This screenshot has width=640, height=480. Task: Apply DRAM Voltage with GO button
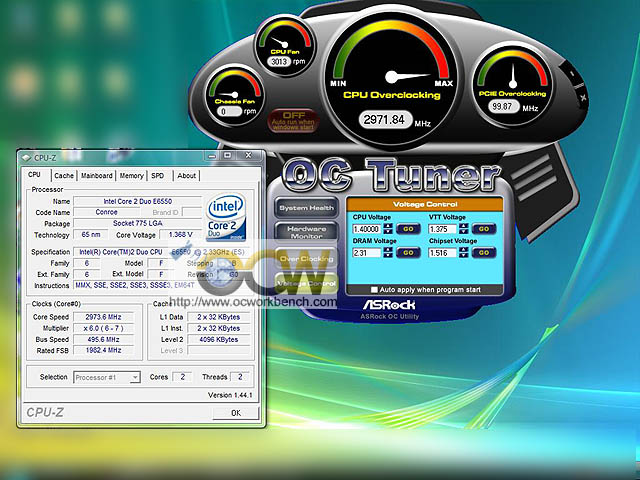tap(408, 253)
